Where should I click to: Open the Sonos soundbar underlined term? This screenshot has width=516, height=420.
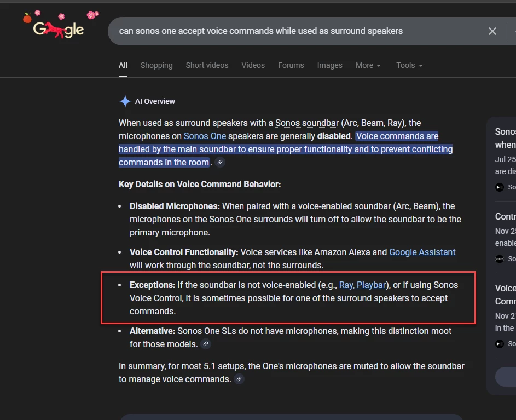coord(307,123)
